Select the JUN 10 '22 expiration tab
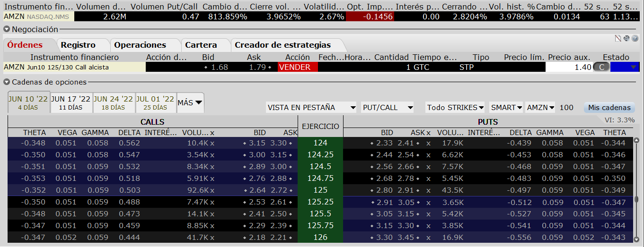The height and width of the screenshot is (247, 644). (28, 102)
